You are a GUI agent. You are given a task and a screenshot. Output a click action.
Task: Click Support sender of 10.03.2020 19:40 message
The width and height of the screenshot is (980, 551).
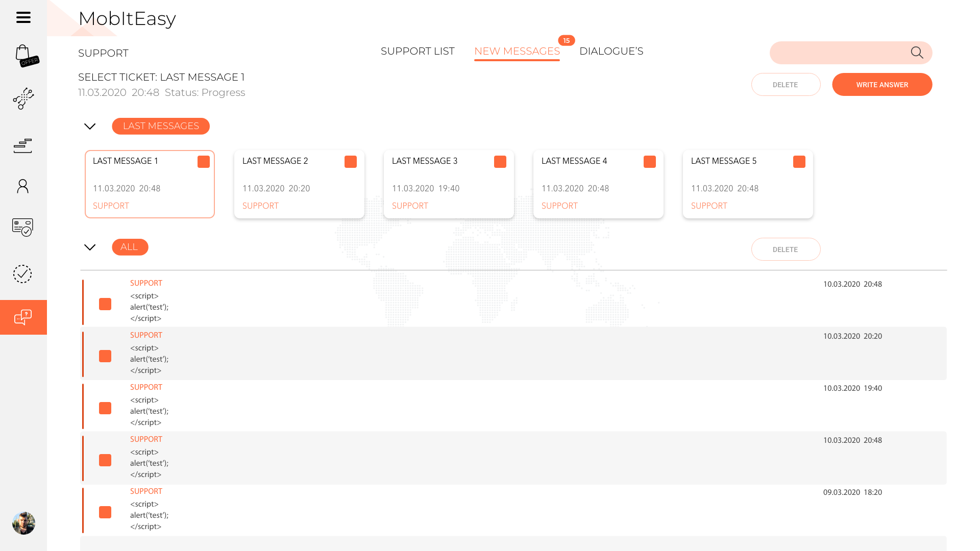146,387
